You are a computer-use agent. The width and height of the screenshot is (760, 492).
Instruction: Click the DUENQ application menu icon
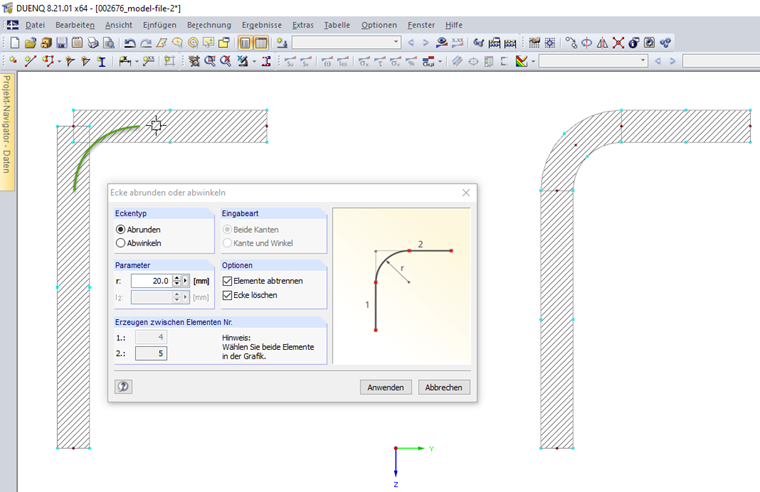13,25
